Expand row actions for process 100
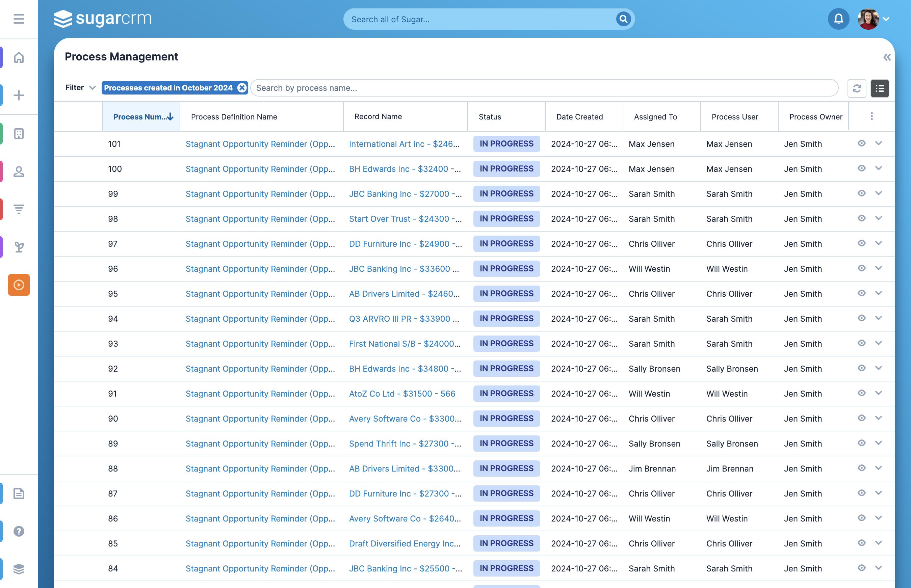The height and width of the screenshot is (588, 911). tap(879, 168)
